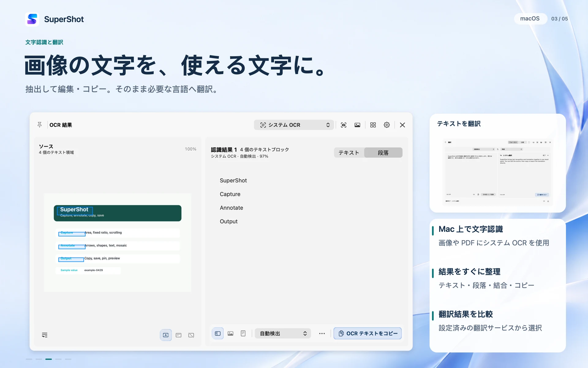Open the grid view icon in title bar
Screen dimensions: 588x368
click(x=373, y=125)
